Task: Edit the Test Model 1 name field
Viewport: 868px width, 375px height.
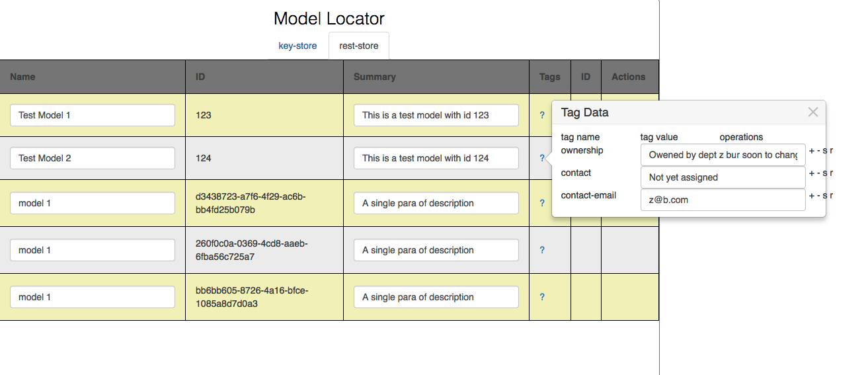Action: coord(93,115)
